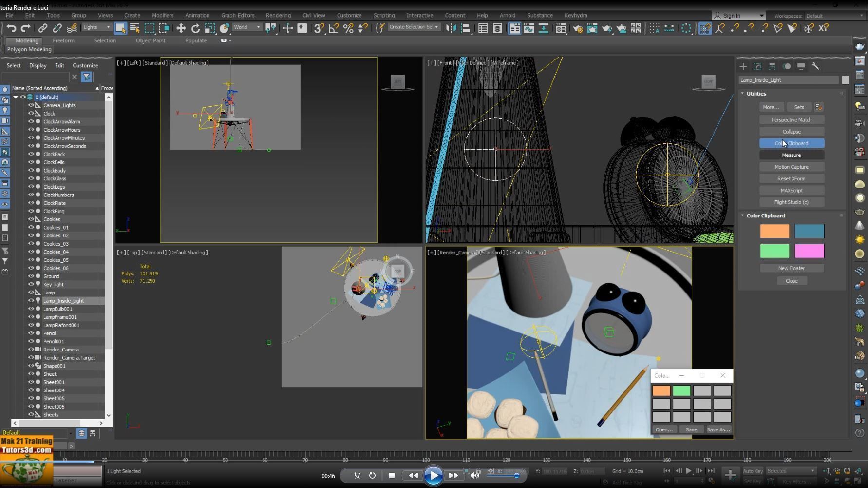This screenshot has height=488, width=868.
Task: Select the orange swatch in Color Clipboard rollout
Action: tap(774, 231)
